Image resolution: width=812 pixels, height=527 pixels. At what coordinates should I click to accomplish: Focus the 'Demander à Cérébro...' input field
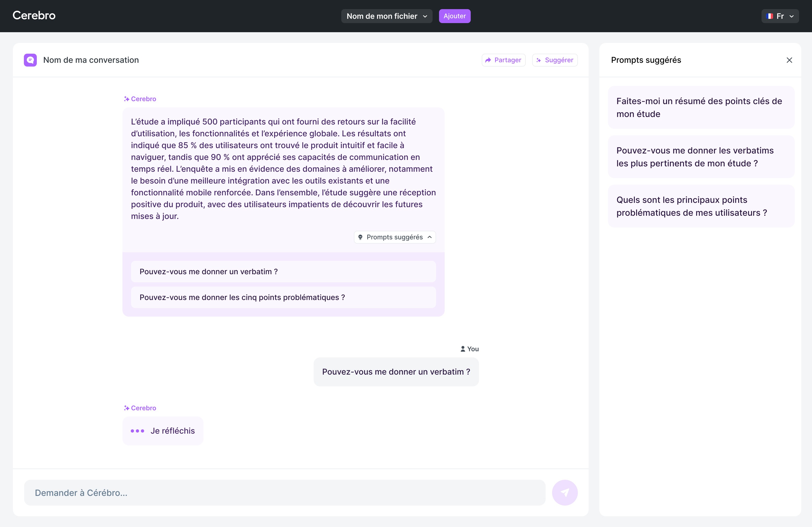(284, 493)
